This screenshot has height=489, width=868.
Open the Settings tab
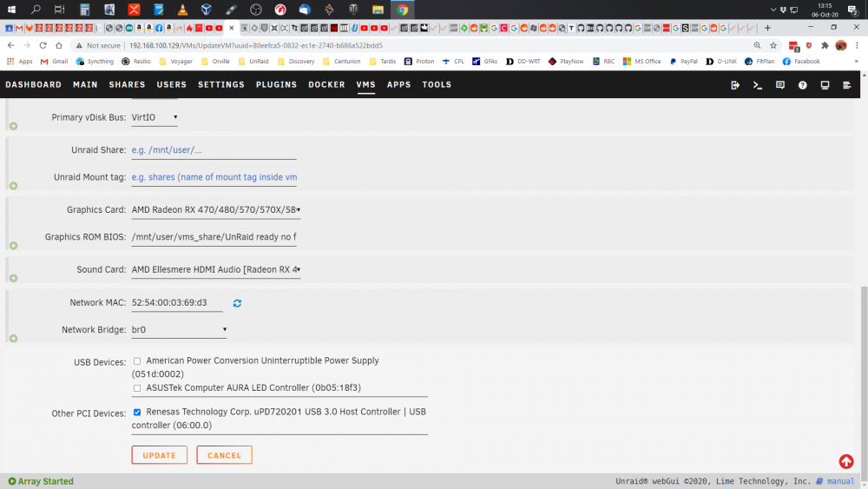[x=221, y=85]
